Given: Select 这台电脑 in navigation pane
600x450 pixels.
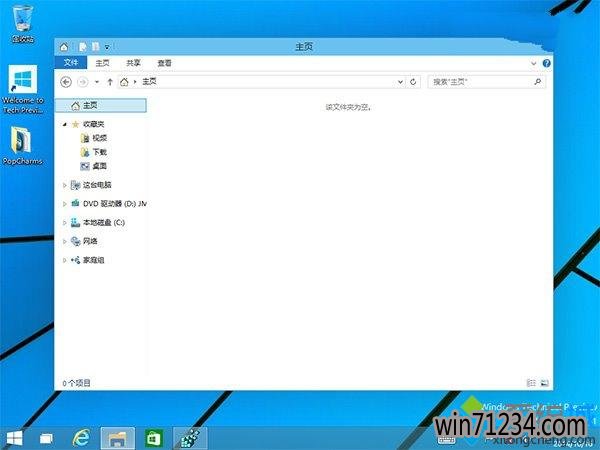Looking at the screenshot, I should coord(97,185).
